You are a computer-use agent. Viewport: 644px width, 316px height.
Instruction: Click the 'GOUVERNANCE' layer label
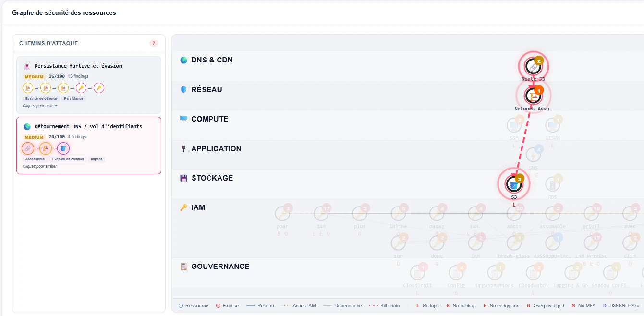point(220,267)
